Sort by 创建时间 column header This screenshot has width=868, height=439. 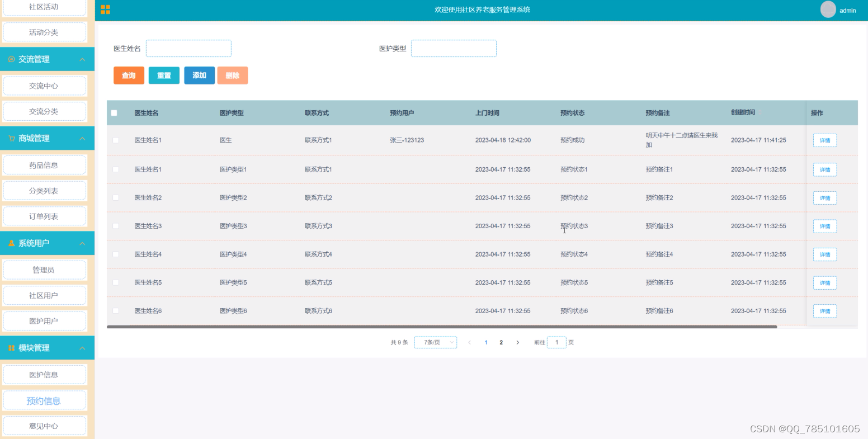pyautogui.click(x=743, y=112)
